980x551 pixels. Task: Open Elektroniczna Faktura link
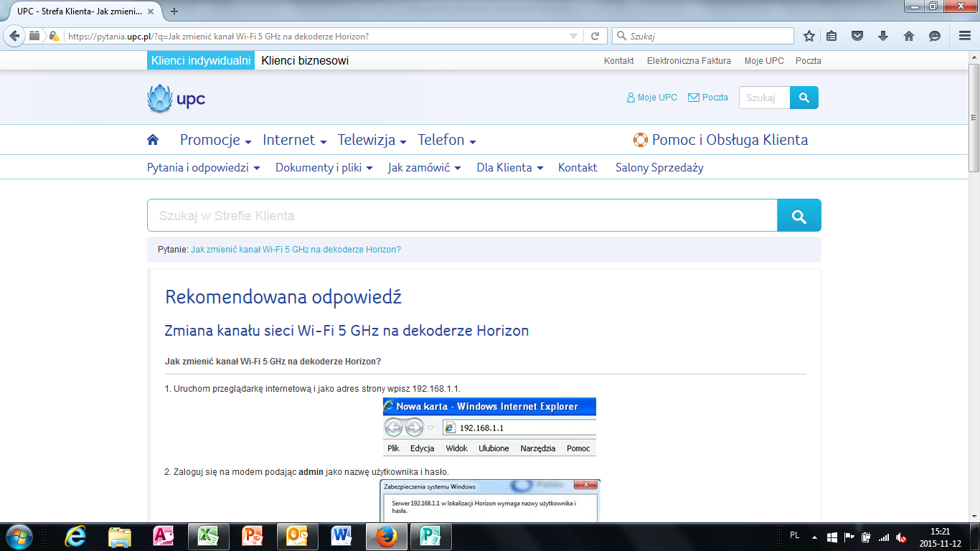point(689,61)
